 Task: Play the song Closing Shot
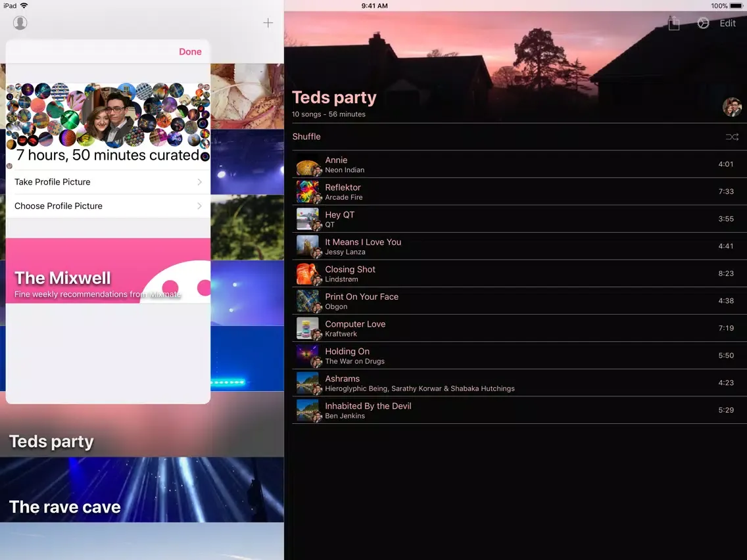pos(519,274)
